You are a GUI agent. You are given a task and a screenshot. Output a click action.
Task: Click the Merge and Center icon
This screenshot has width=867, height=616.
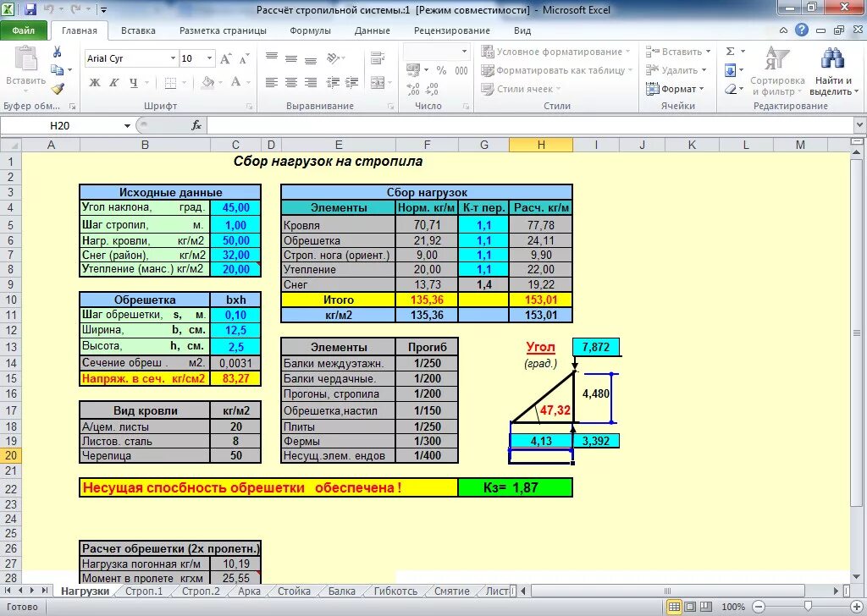(378, 83)
